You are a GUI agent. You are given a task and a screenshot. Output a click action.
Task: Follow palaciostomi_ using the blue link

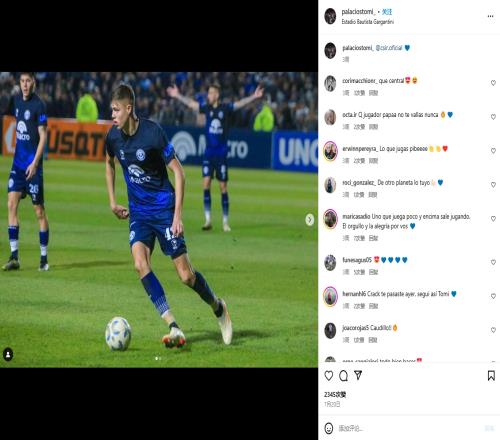pos(387,12)
